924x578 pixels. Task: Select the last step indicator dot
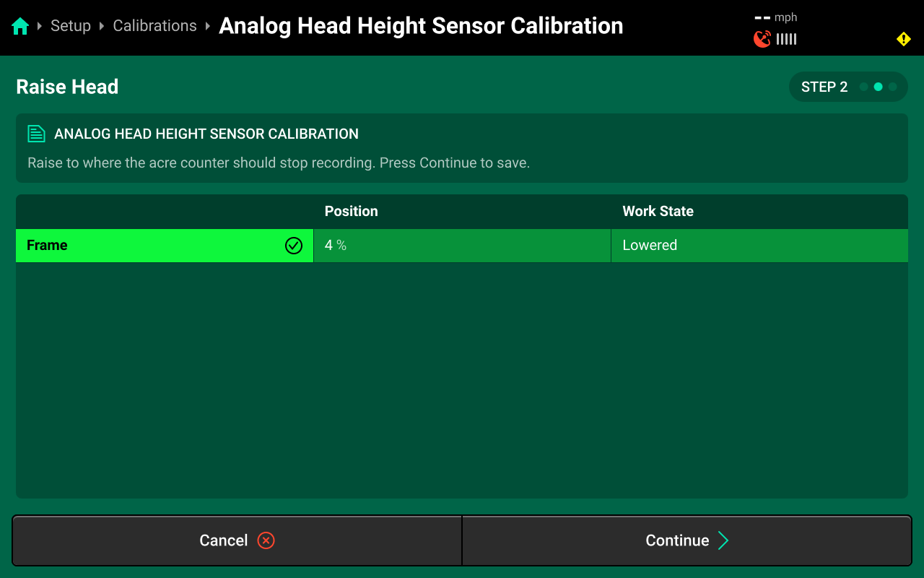(x=892, y=87)
